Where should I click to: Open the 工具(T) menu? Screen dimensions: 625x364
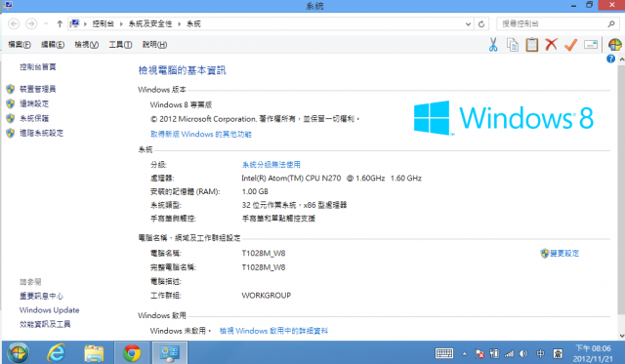coord(121,45)
